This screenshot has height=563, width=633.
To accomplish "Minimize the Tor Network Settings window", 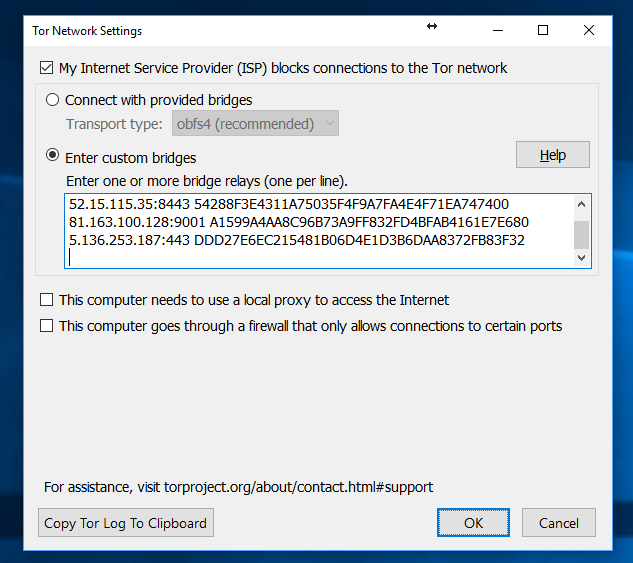I will [x=497, y=30].
